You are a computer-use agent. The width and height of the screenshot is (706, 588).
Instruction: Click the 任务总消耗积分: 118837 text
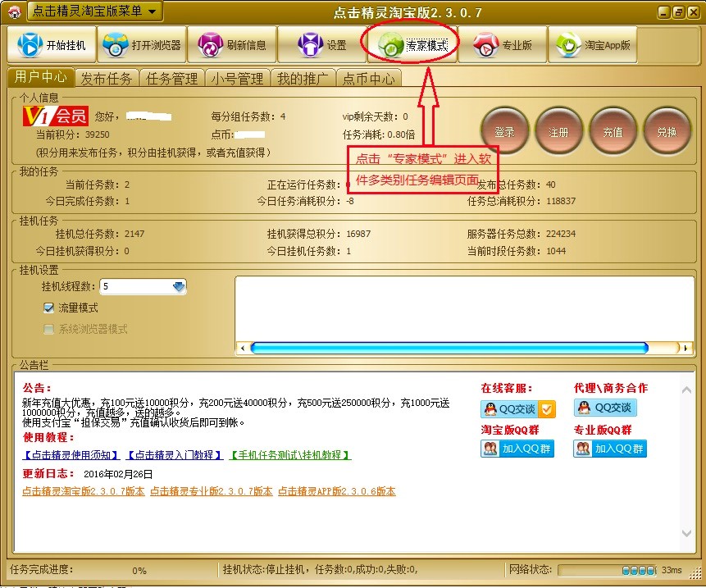tap(522, 201)
